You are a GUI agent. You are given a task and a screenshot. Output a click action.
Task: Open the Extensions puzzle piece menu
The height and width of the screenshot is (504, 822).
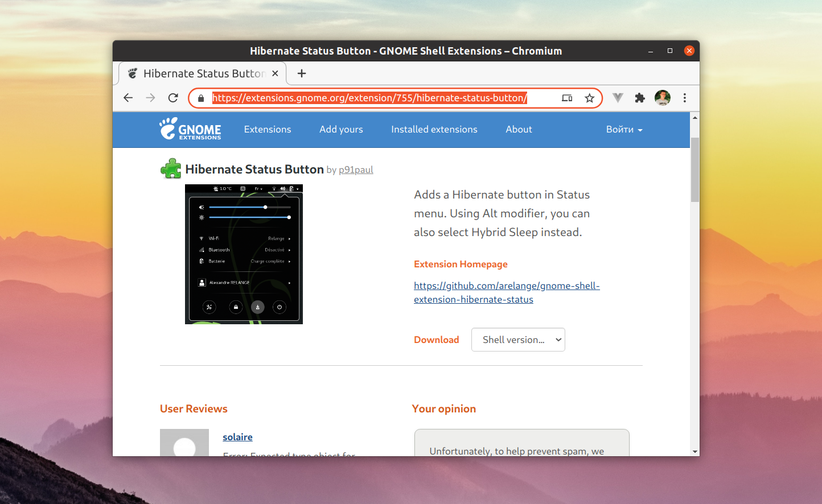(640, 98)
